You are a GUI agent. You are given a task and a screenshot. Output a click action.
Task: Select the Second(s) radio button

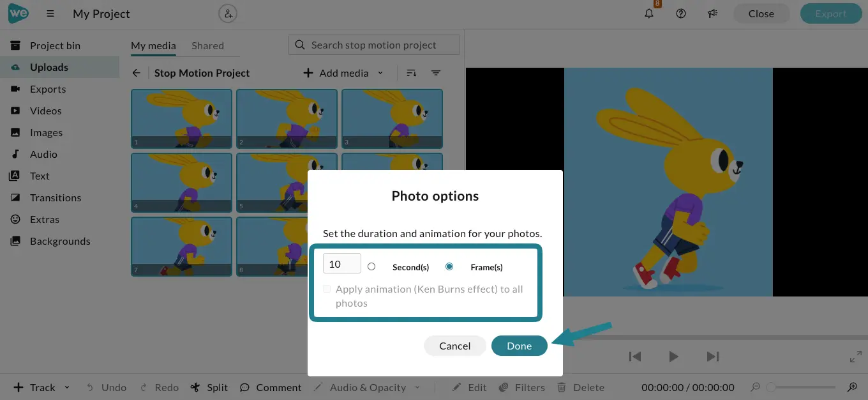371,266
